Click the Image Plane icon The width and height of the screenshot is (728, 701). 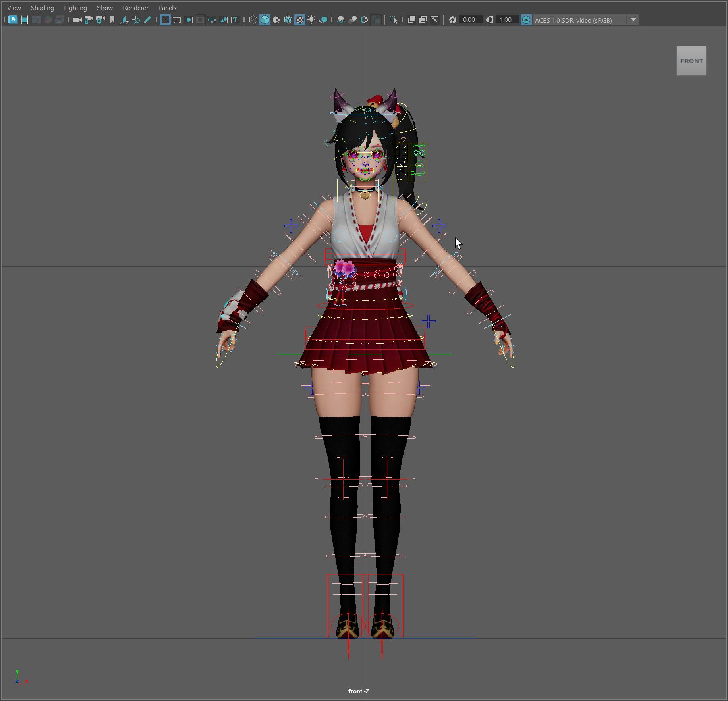tap(124, 20)
